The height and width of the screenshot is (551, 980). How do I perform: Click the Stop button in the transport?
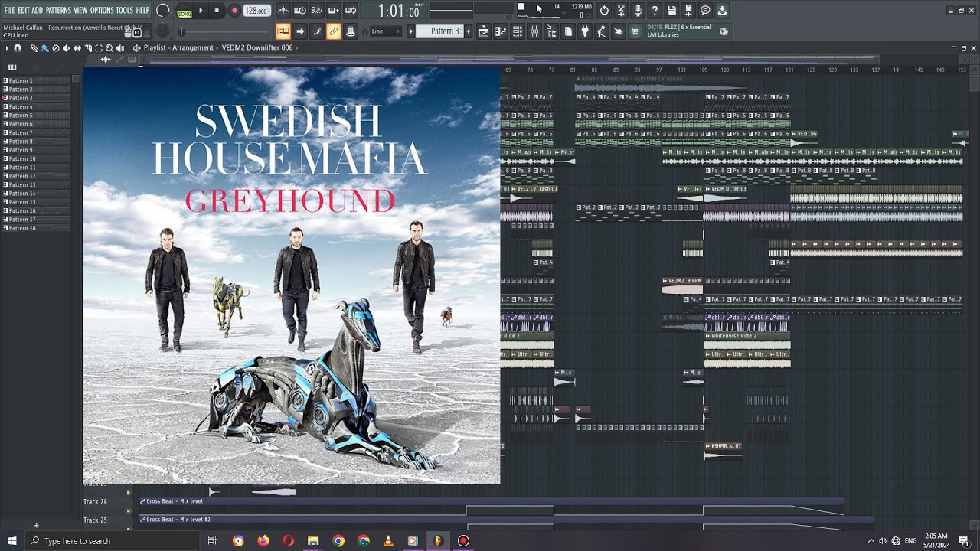point(217,11)
